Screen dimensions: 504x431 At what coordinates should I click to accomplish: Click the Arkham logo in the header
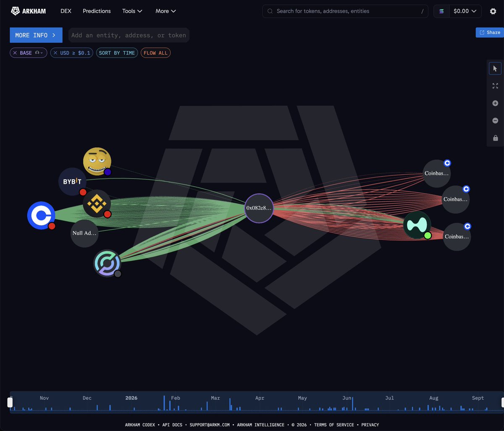28,11
